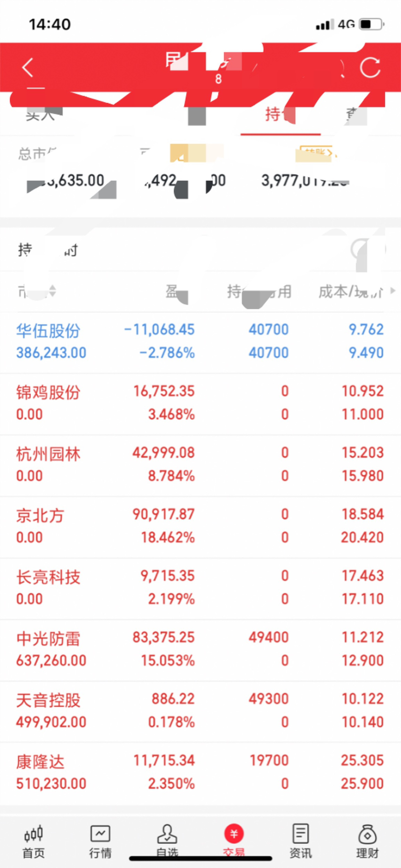This screenshot has height=868, width=401.
Task: Tap the 14:40 clock in status bar
Action: coord(50,24)
